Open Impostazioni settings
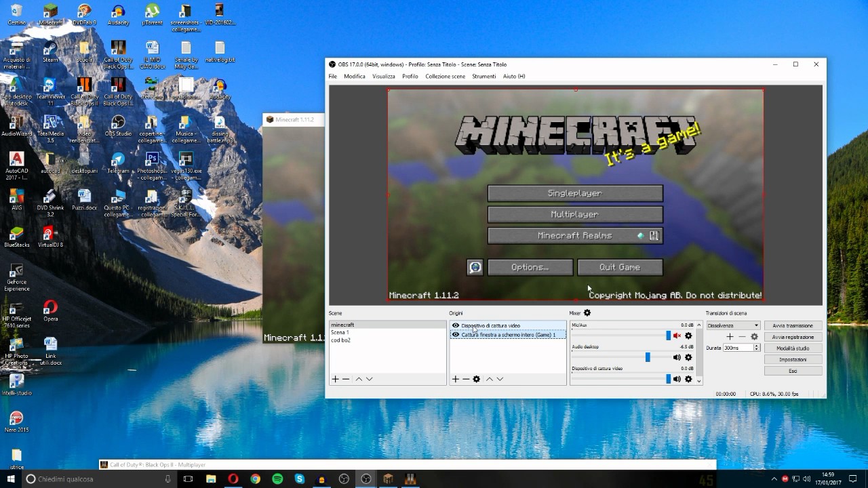868x488 pixels. pyautogui.click(x=793, y=359)
